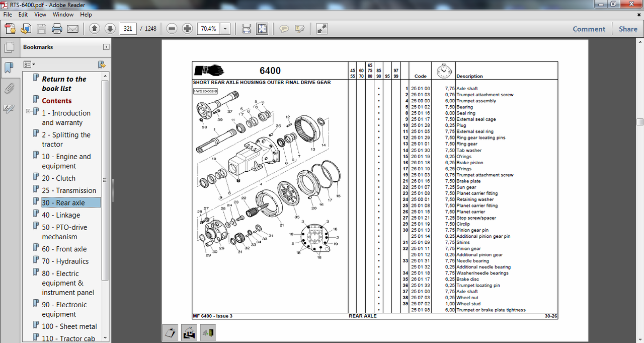Select the '60 - Front axle' bookmark
Image resolution: width=644 pixels, height=343 pixels.
tap(64, 249)
